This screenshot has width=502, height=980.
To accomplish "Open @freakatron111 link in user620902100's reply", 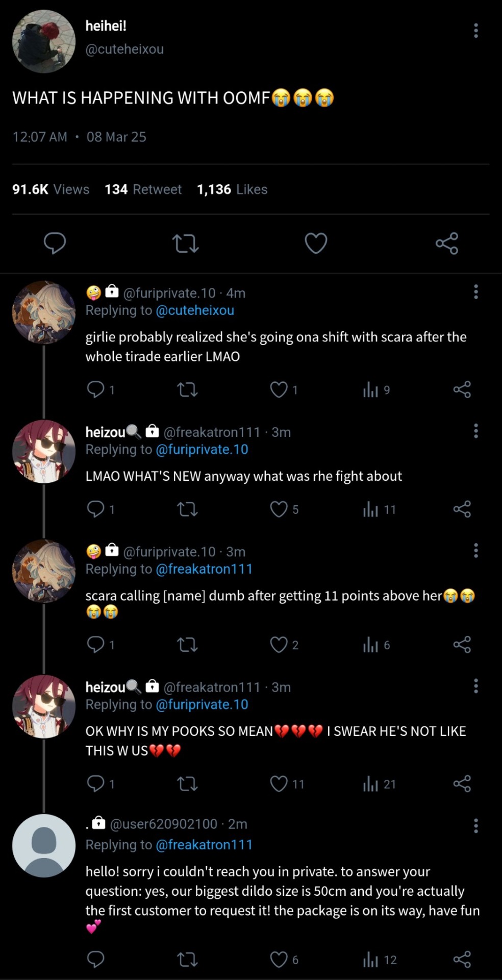I will 204,845.
